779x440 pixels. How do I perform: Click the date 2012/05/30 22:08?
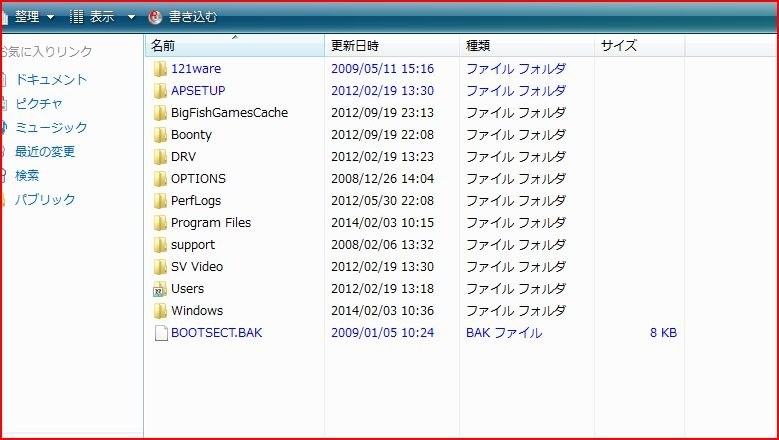click(383, 201)
